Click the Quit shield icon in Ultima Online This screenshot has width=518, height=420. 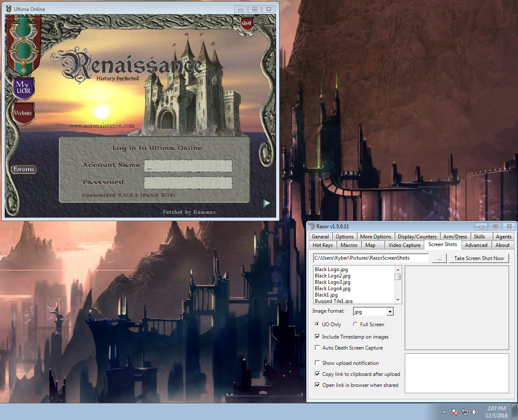pyautogui.click(x=246, y=23)
